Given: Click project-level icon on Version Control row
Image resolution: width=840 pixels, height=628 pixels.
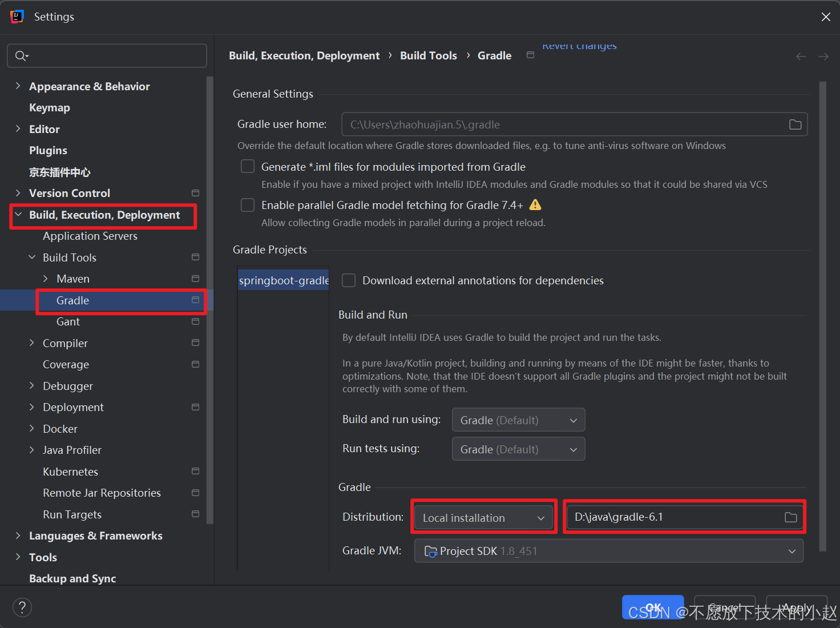Looking at the screenshot, I should tap(195, 193).
